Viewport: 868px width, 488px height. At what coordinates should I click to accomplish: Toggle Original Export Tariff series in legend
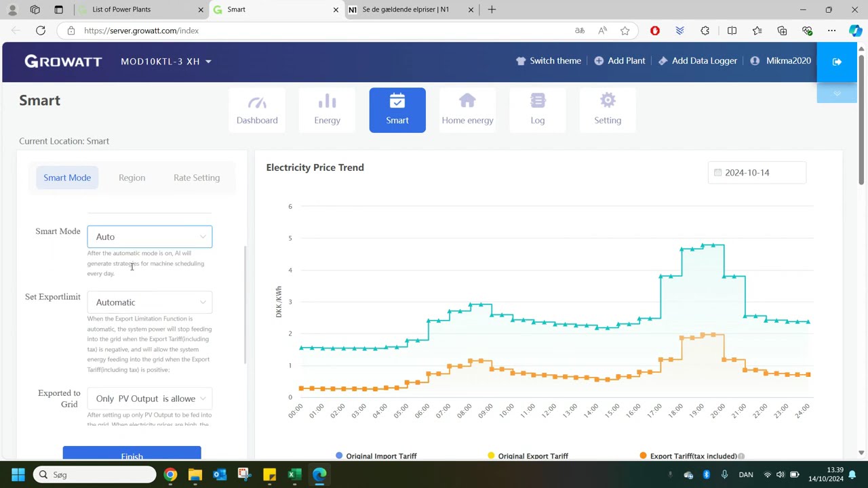528,456
